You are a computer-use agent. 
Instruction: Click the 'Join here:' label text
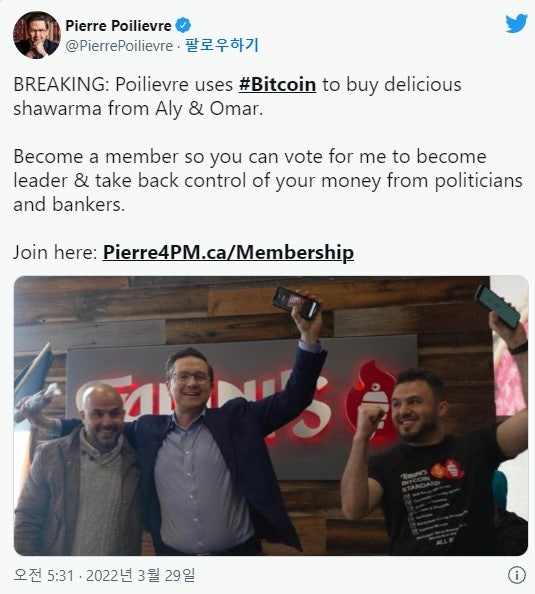(x=55, y=252)
